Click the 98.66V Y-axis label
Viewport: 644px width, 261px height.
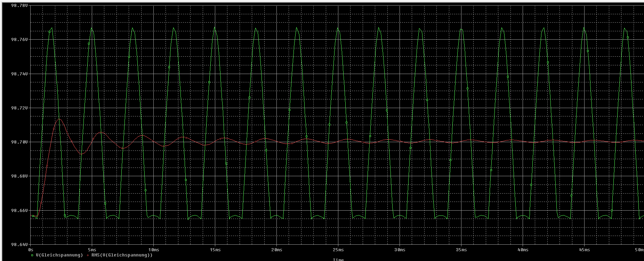pyautogui.click(x=19, y=210)
